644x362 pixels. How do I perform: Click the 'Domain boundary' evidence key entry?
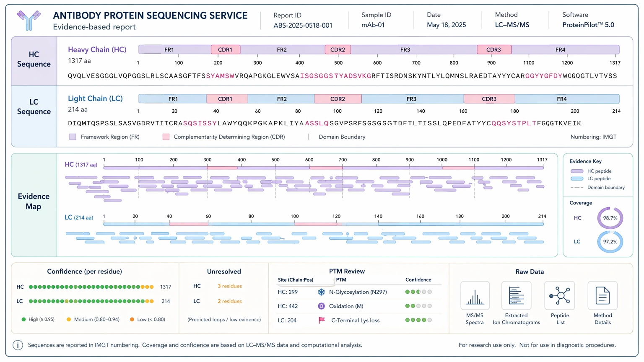tap(598, 188)
